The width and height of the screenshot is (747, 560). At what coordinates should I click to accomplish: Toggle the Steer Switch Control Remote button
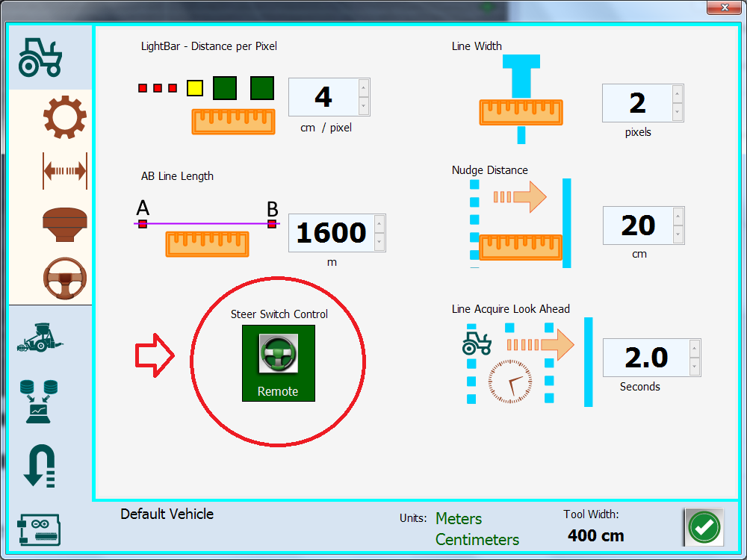[x=278, y=363]
